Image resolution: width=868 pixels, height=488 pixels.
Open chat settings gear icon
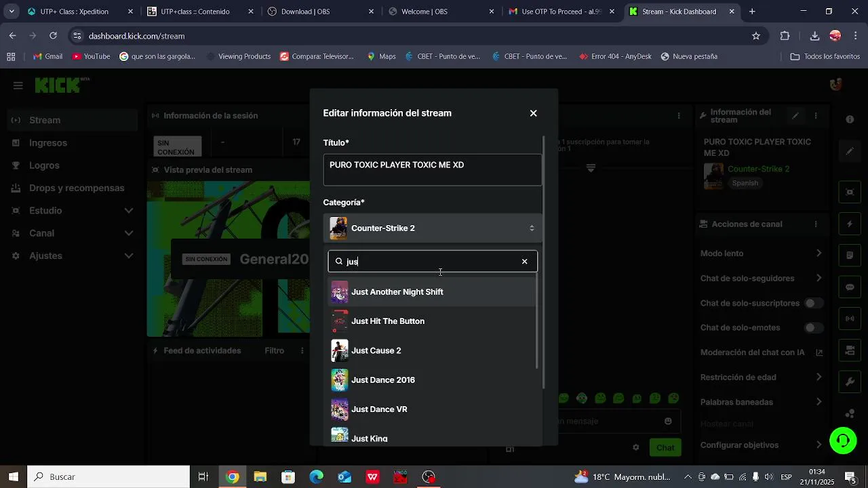636,447
